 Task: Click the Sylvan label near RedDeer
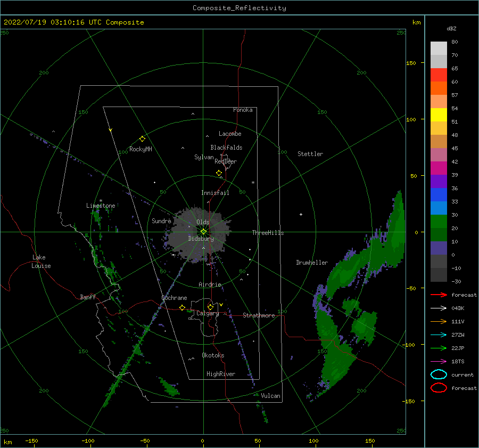(204, 157)
